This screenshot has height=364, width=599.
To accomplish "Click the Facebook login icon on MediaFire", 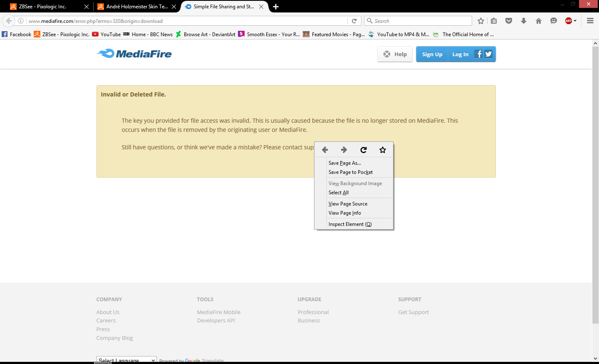I will (479, 54).
